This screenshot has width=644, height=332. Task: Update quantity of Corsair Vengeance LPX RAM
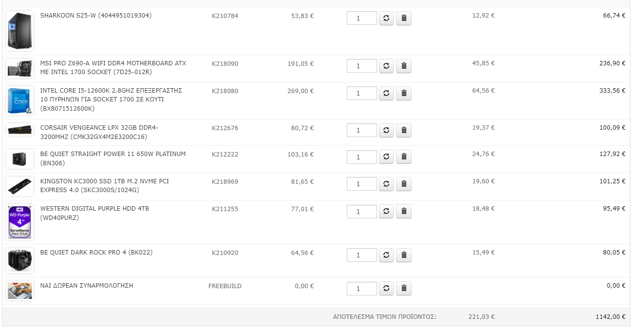pos(386,130)
